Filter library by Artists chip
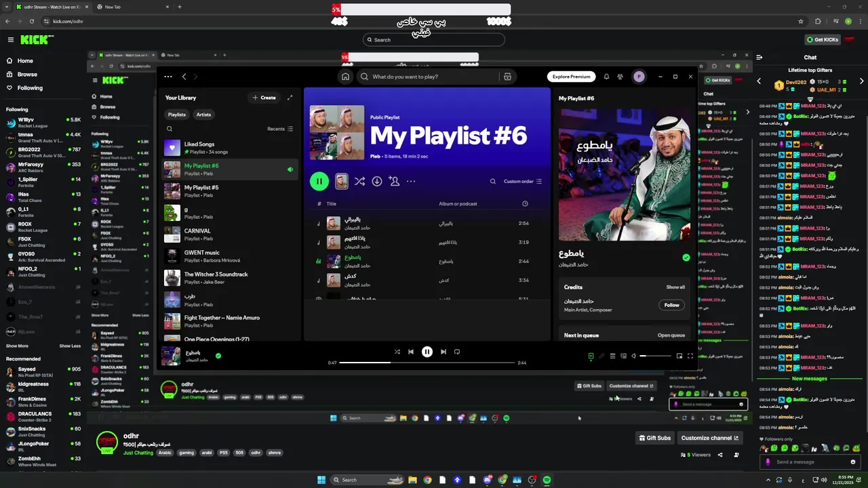This screenshot has height=488, width=868. pos(203,115)
